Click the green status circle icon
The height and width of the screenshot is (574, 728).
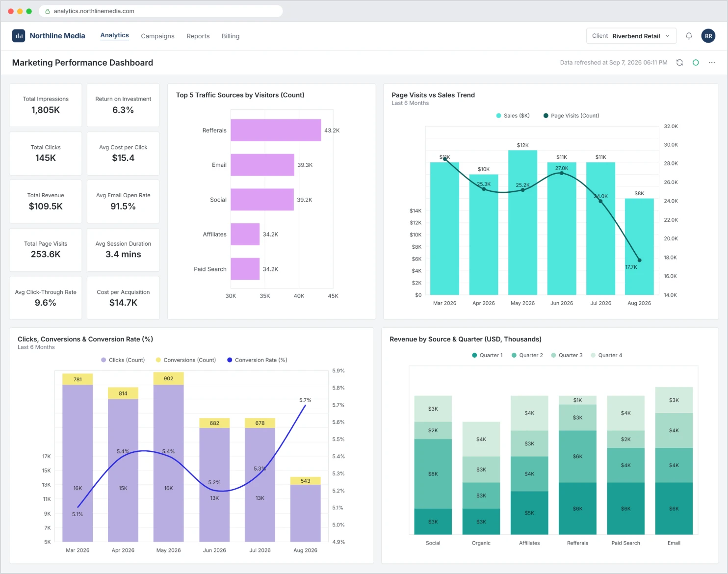(696, 63)
